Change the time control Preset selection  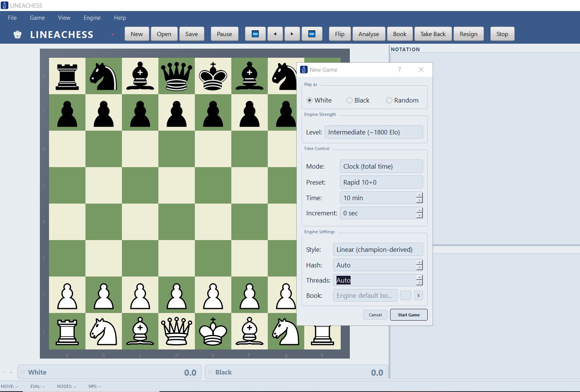[x=381, y=182]
